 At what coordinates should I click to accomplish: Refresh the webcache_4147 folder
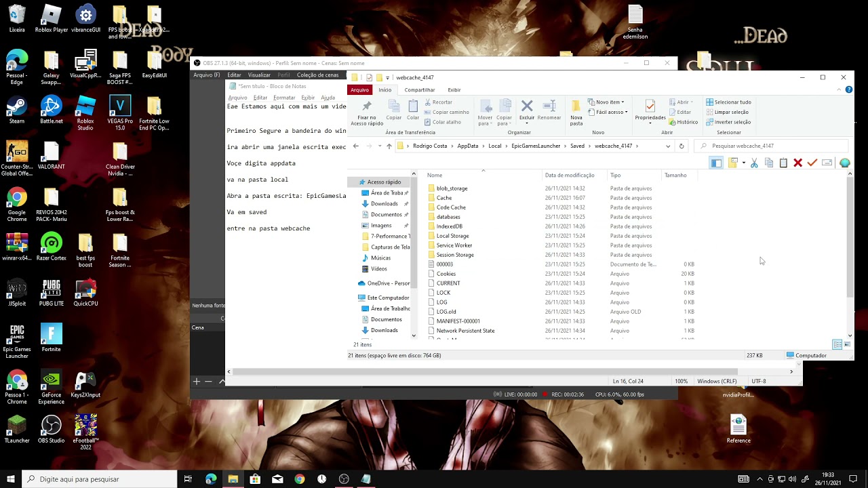(682, 146)
